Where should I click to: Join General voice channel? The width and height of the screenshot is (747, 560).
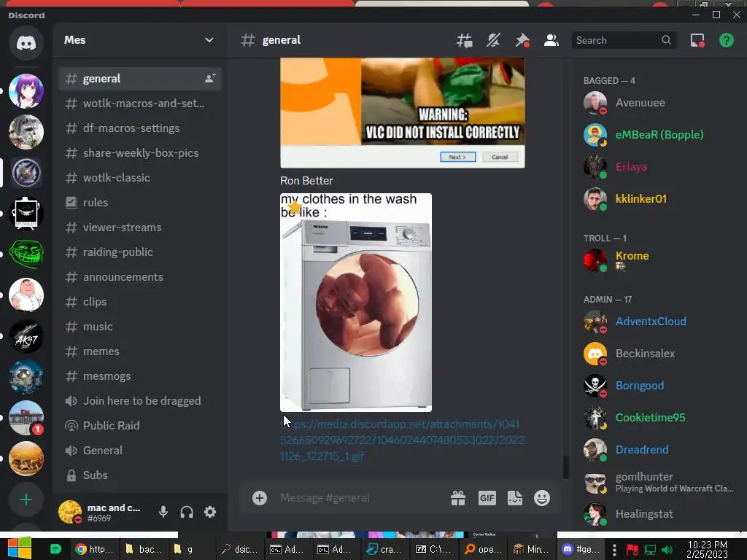pos(140,450)
